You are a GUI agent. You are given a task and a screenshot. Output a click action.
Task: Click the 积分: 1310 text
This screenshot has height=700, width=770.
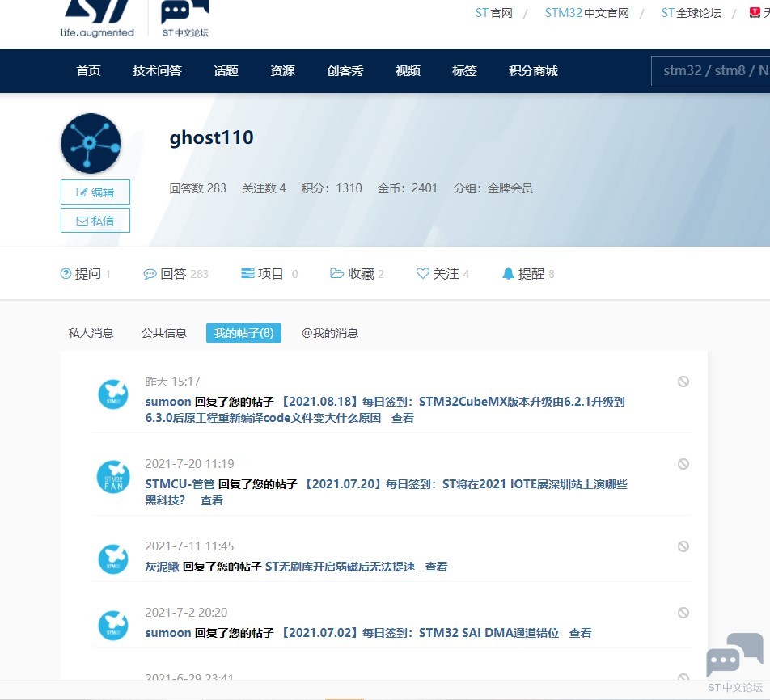tap(332, 188)
